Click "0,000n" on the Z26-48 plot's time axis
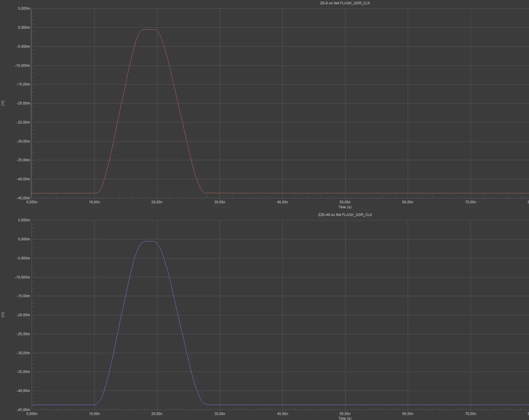Image resolution: width=529 pixels, height=420 pixels. tap(32, 414)
